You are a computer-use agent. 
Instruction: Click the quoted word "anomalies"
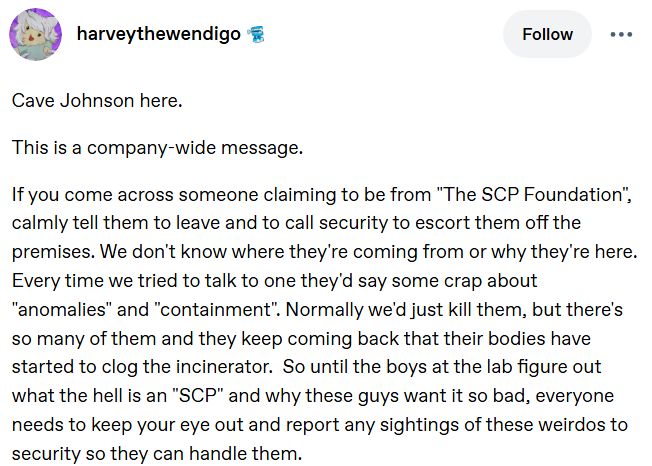pos(62,310)
